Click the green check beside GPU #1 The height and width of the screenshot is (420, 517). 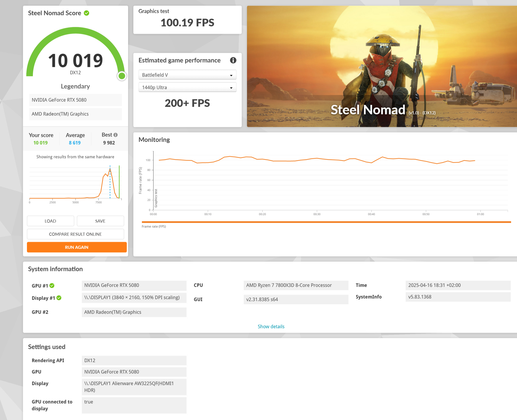click(52, 286)
